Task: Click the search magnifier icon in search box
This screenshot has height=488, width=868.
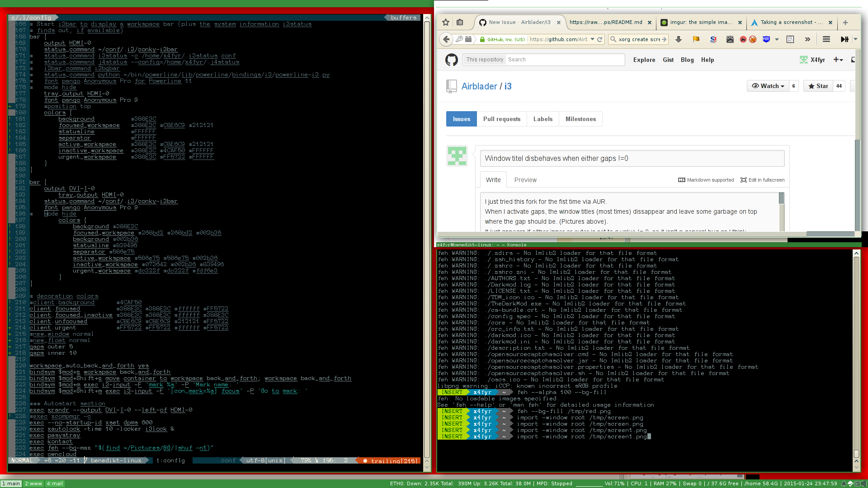Action: (613, 39)
